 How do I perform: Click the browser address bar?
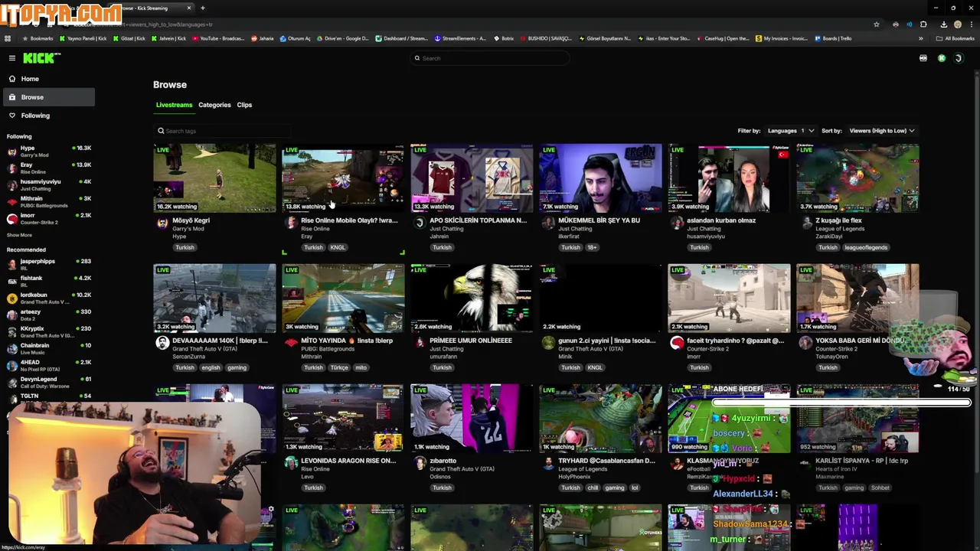[x=475, y=24]
